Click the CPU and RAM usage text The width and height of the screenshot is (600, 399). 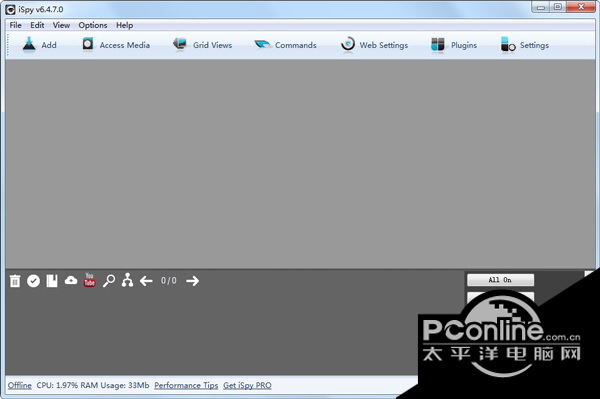click(x=93, y=385)
